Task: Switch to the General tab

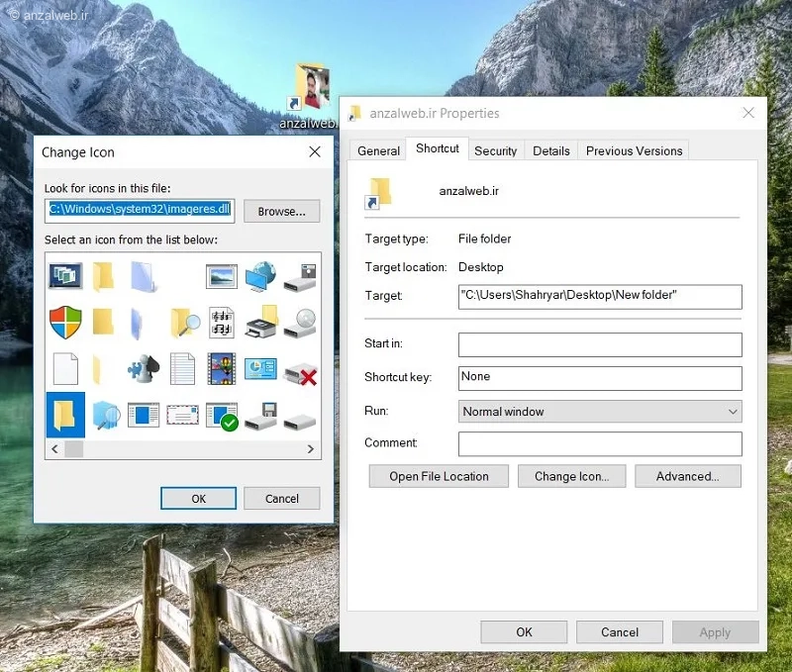Action: 378,150
